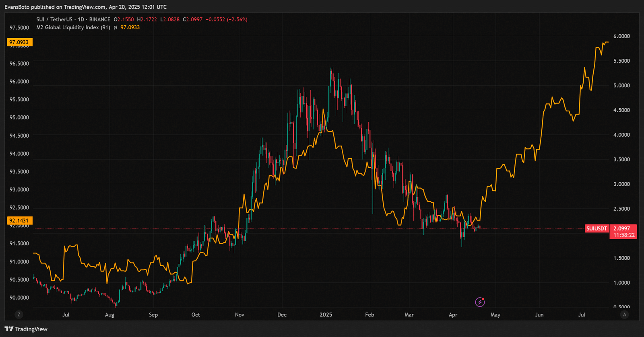Viewport: 644px width, 337px height.
Task: Click the published on TradingView.com header text
Action: (85, 7)
